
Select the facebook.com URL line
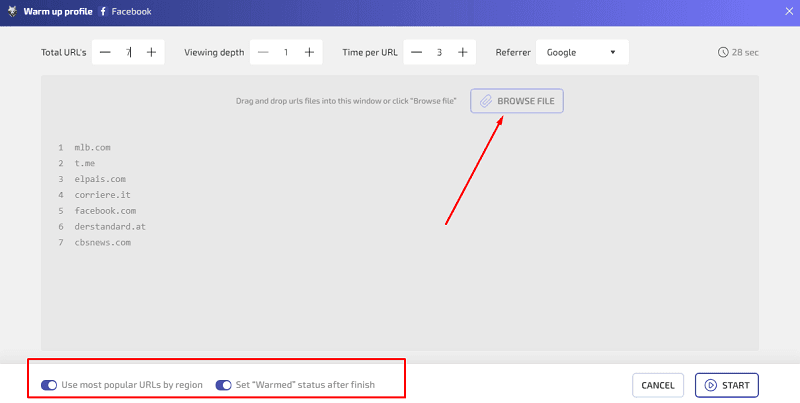coord(105,211)
